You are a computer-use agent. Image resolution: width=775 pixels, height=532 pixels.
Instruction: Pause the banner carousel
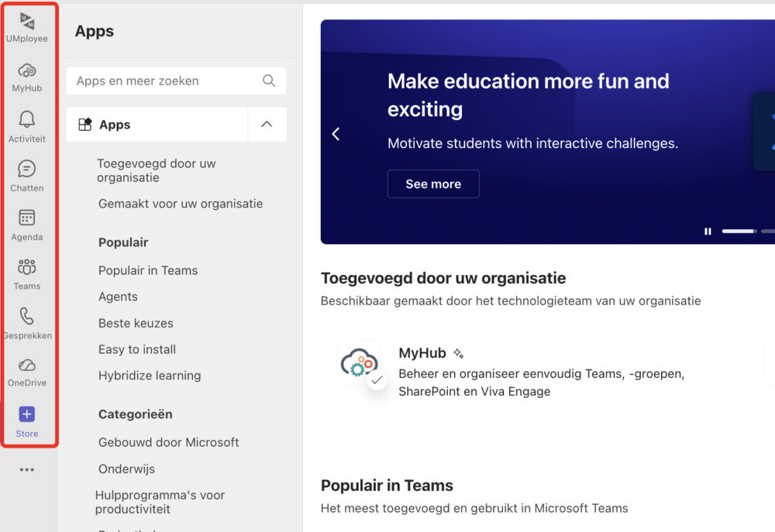click(708, 232)
